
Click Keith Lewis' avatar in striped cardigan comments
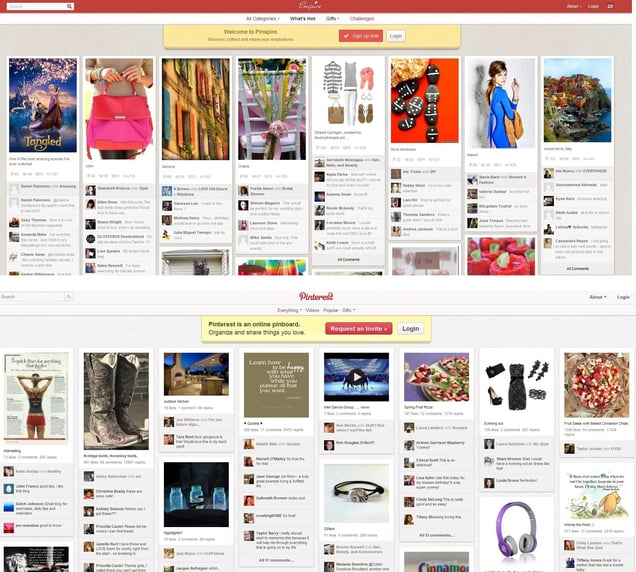tap(319, 245)
